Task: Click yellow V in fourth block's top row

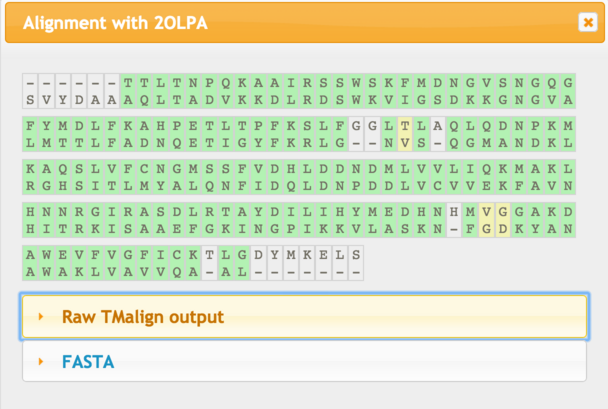Action: click(487, 212)
